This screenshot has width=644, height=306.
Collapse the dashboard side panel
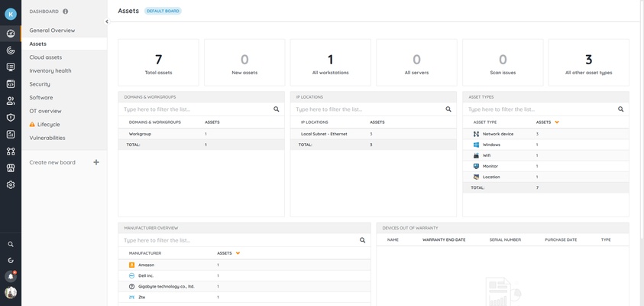(x=106, y=21)
